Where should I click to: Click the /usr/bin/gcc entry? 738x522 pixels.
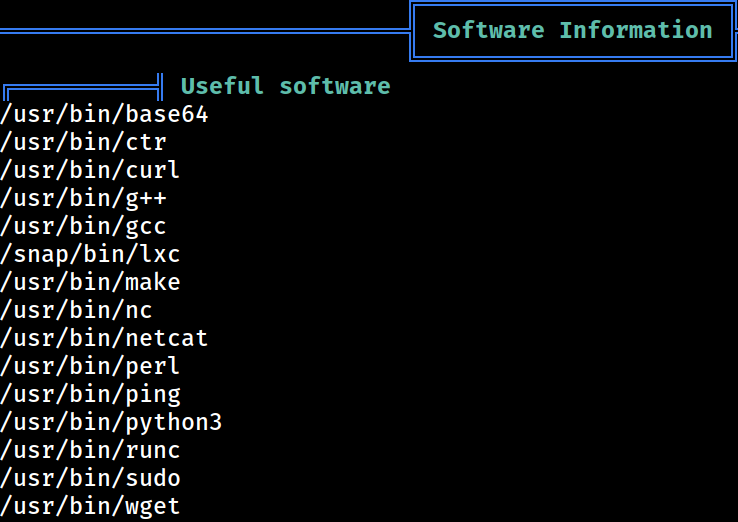pos(83,226)
